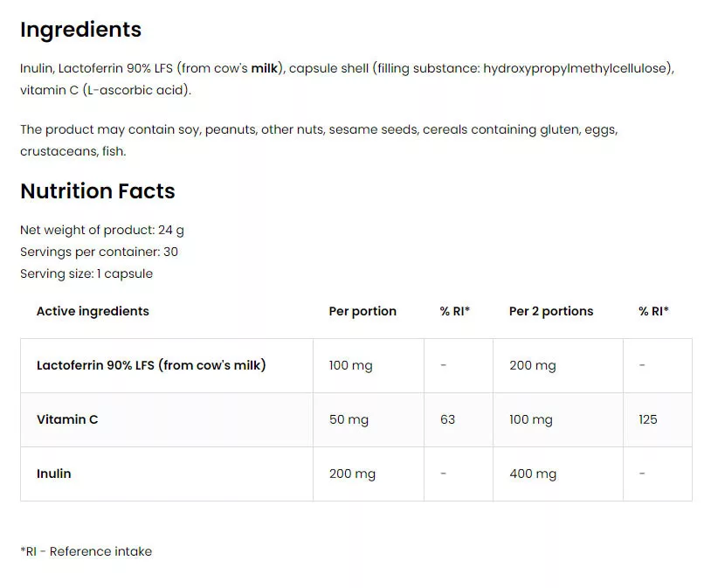Select the Inulin row label in the table

(54, 474)
